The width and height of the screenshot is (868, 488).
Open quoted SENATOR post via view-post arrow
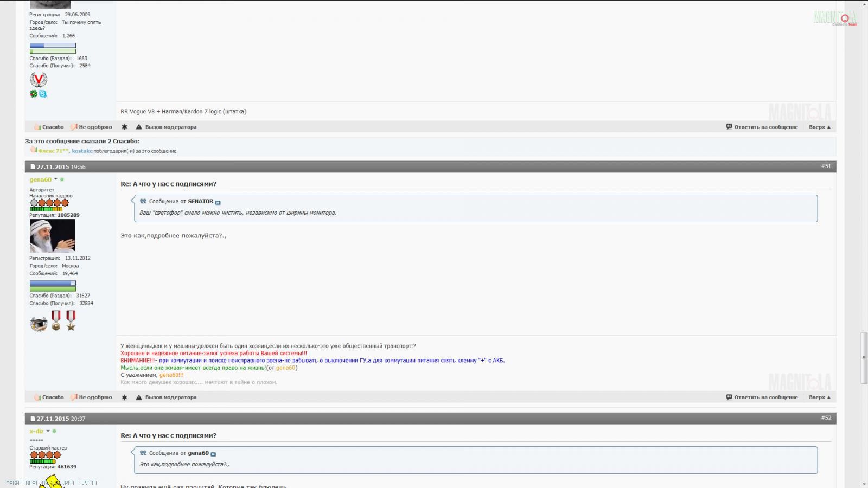point(218,202)
